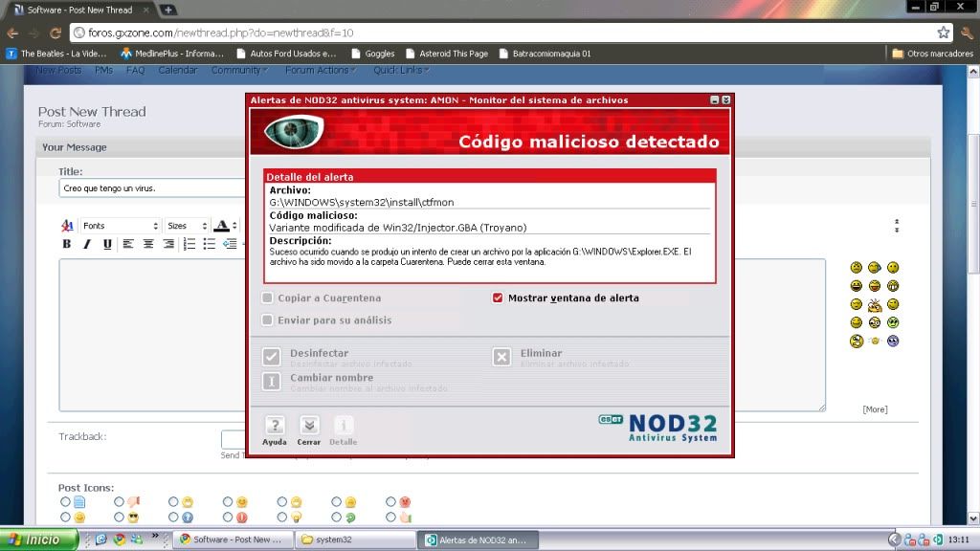Click the thread Title input field

point(152,188)
